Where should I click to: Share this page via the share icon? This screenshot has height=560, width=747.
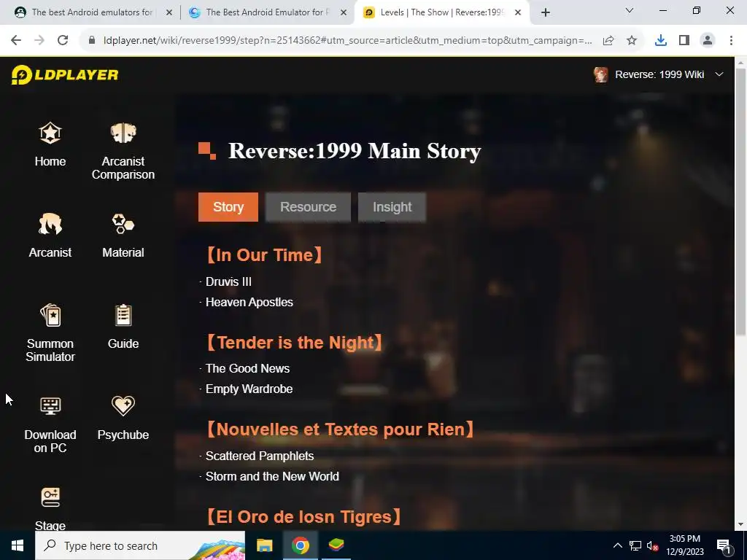tap(608, 41)
